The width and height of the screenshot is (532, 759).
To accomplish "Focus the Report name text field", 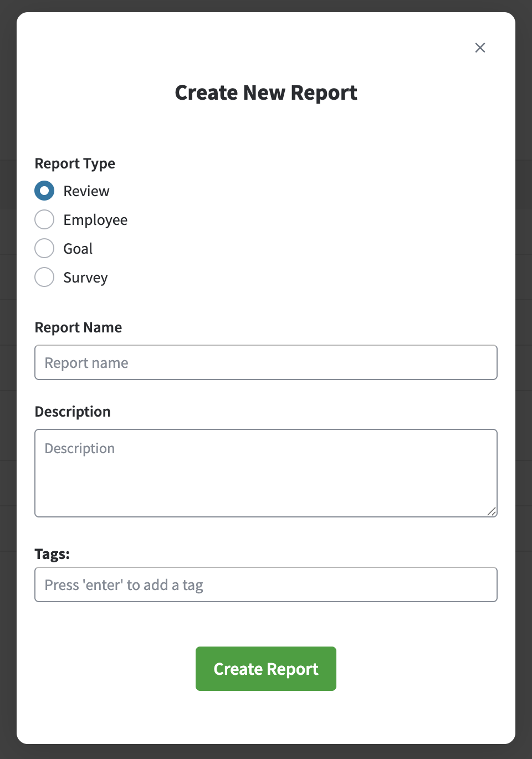I will coord(266,362).
